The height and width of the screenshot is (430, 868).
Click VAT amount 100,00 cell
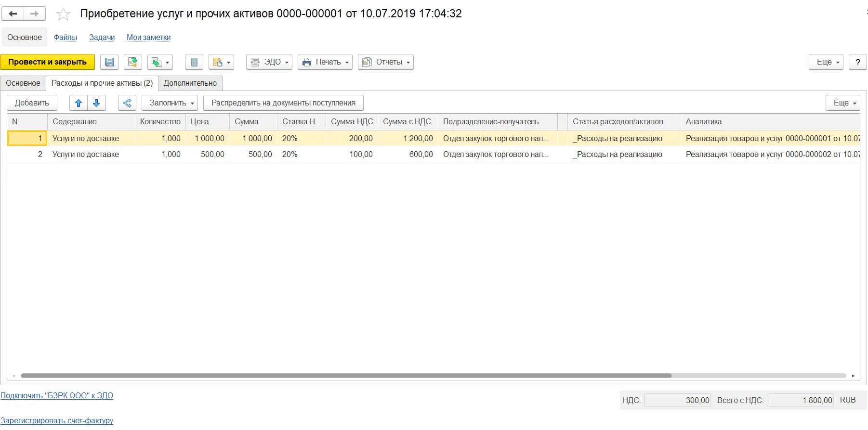click(x=352, y=155)
